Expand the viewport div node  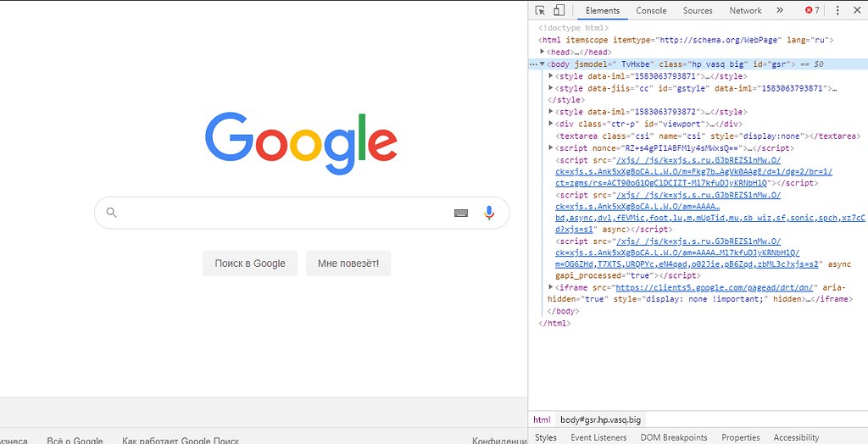coord(551,124)
